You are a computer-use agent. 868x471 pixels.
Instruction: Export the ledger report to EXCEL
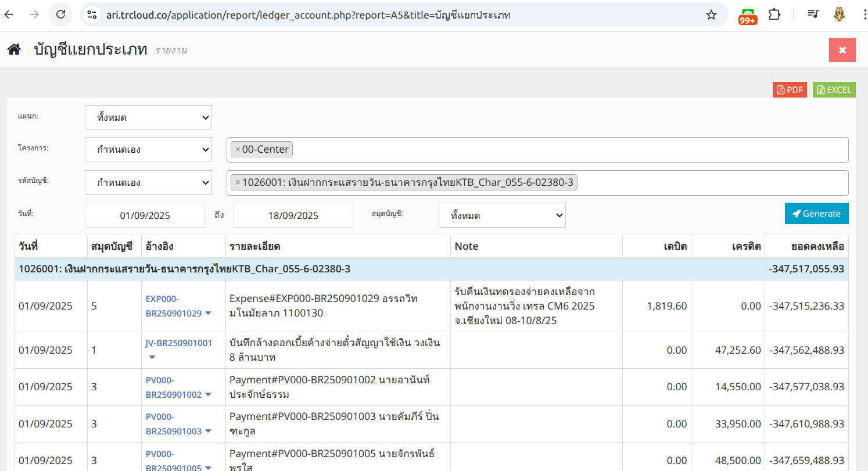[834, 90]
